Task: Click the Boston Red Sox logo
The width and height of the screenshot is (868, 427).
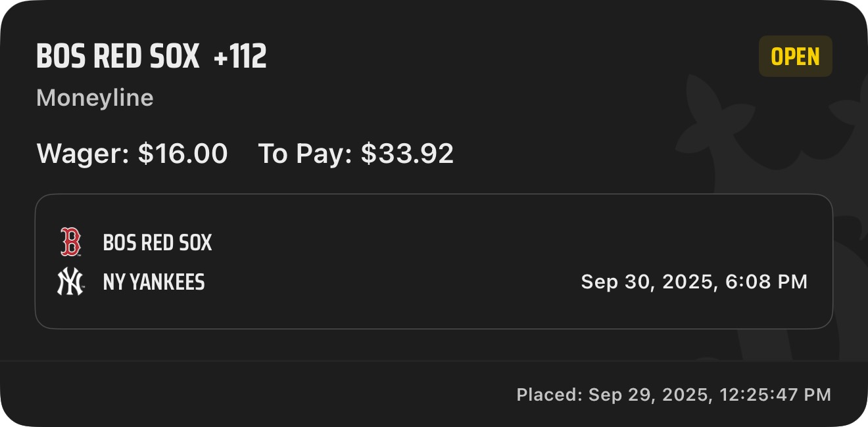Action: [x=70, y=242]
